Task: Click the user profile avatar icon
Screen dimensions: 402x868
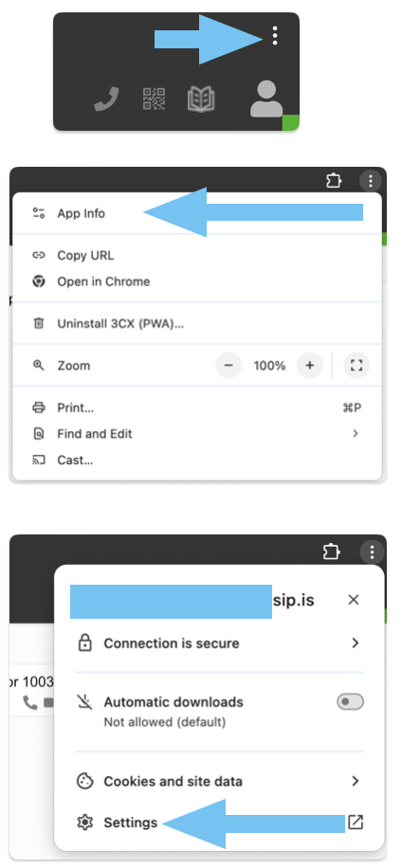Action: [x=266, y=99]
